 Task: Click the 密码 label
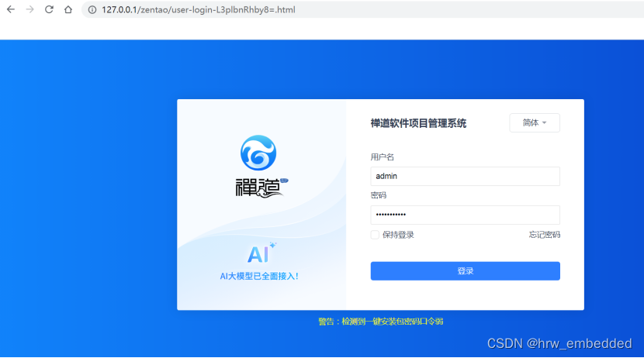[x=379, y=195]
